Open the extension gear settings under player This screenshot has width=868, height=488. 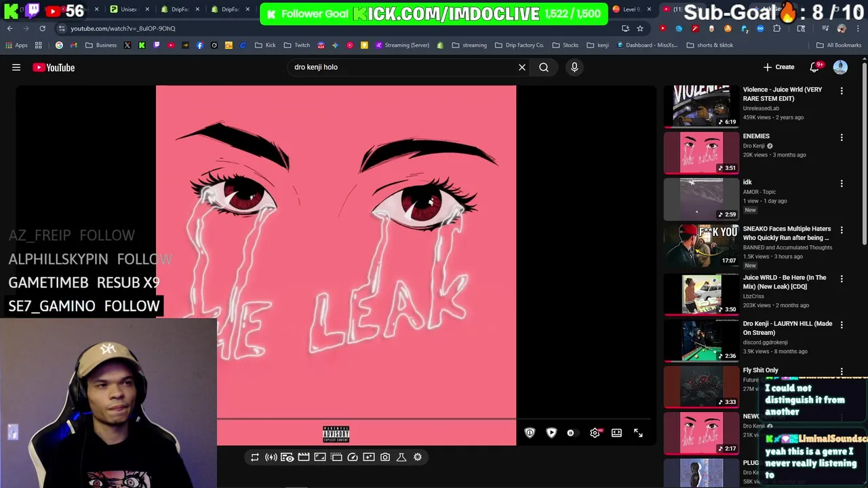418,457
